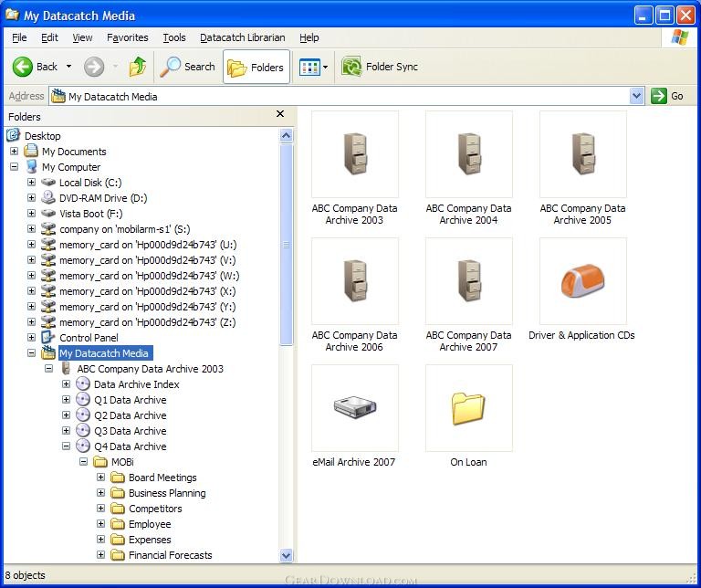This screenshot has width=701, height=588.
Task: Click the Control Panel icon in tree
Action: 48,338
